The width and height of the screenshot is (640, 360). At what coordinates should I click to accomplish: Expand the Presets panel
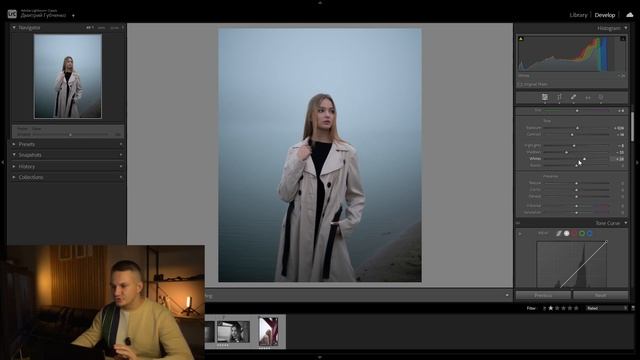coord(14,144)
